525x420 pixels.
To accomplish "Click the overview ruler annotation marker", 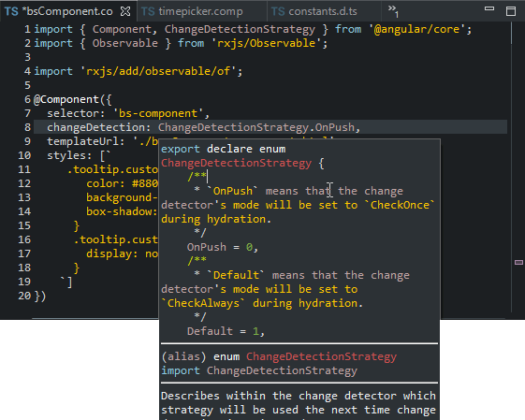I will point(518,262).
